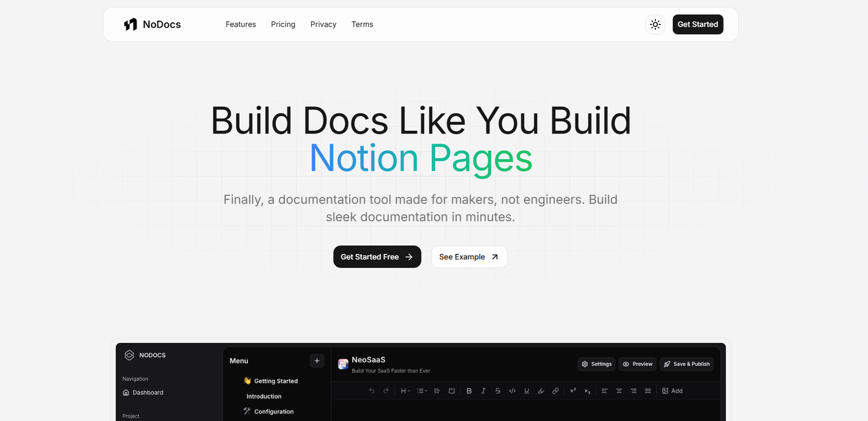
Task: Open the See Example link
Action: pyautogui.click(x=469, y=257)
